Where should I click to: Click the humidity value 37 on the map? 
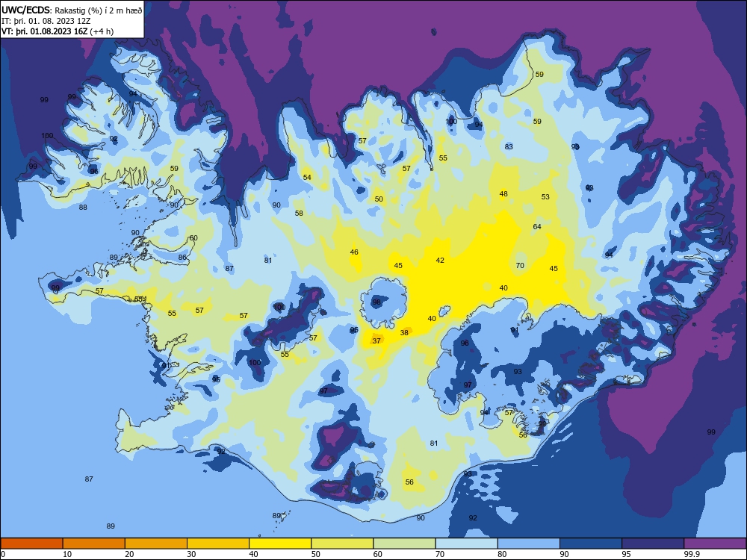(376, 341)
